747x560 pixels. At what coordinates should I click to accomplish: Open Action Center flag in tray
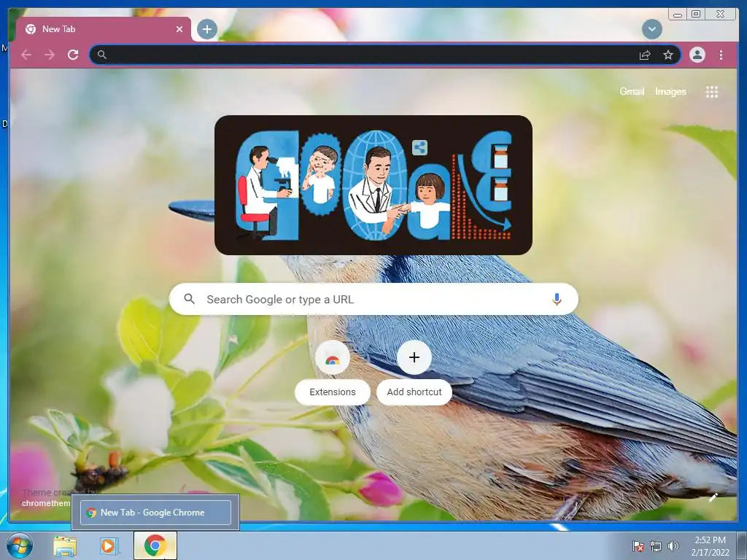[x=638, y=546]
